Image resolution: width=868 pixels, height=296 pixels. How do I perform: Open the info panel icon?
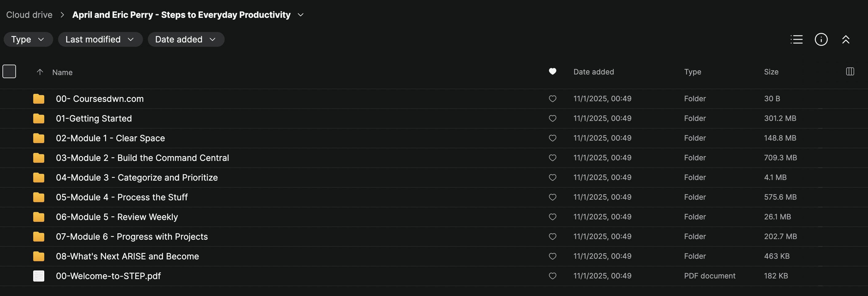(821, 39)
